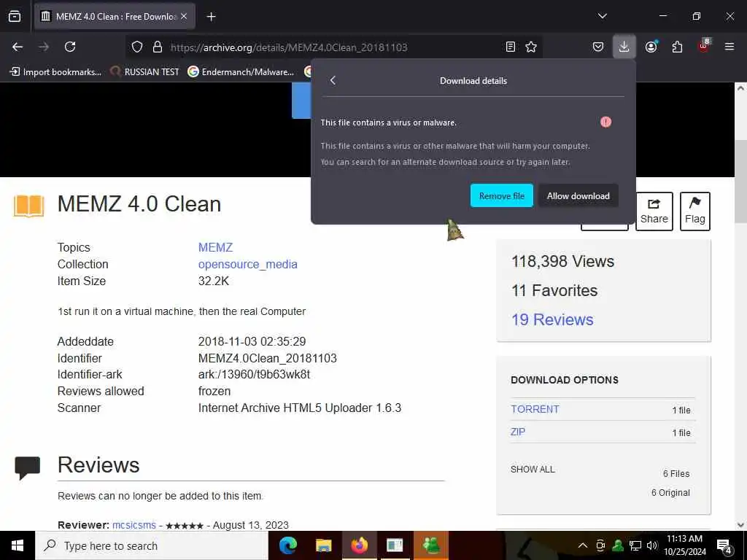
Task: Open the Firefox hamburger application menu
Action: (x=729, y=47)
